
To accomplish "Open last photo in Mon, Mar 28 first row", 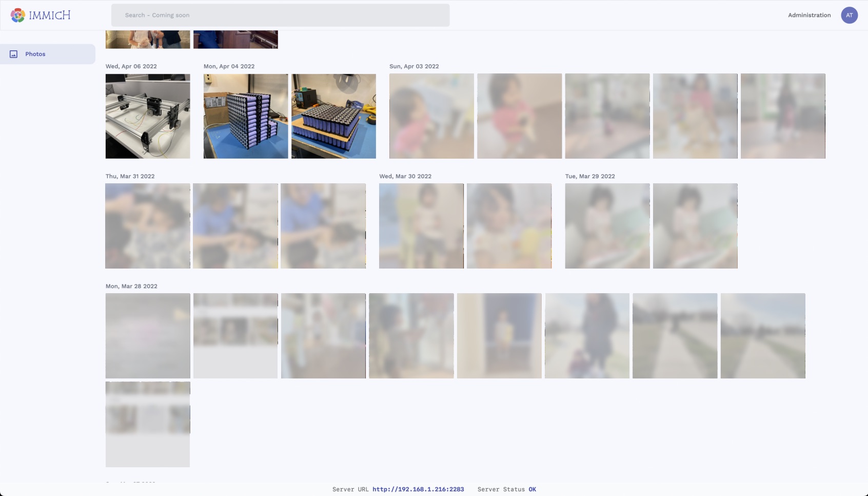I will click(x=763, y=336).
